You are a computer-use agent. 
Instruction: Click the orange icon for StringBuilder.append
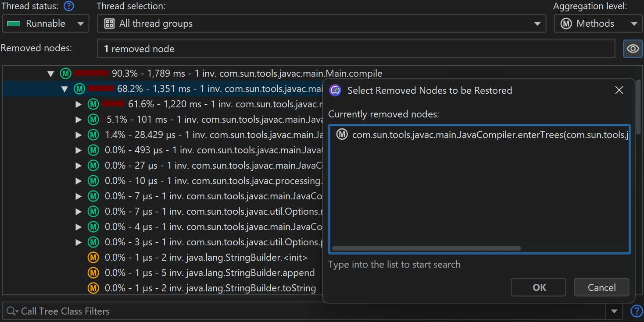[x=93, y=273]
